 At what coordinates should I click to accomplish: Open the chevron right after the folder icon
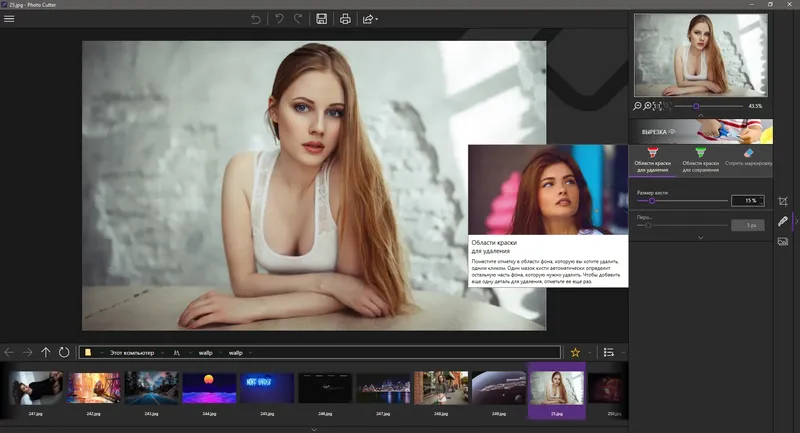(x=102, y=353)
